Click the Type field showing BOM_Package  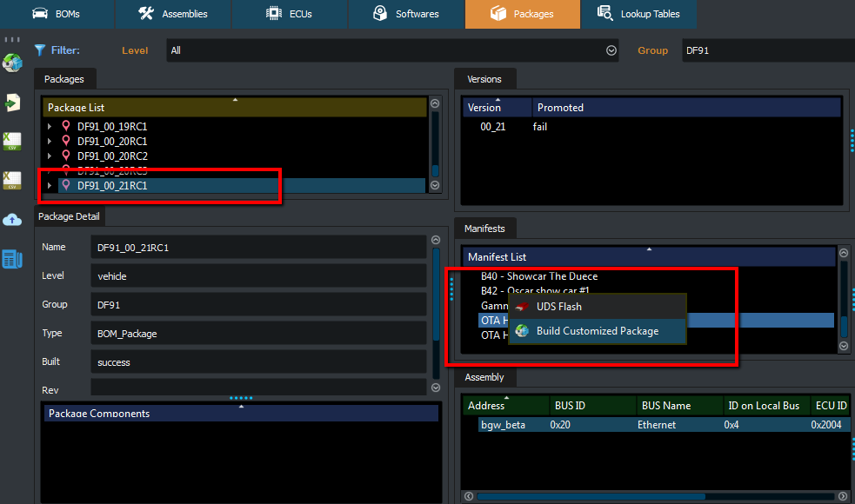click(x=258, y=334)
